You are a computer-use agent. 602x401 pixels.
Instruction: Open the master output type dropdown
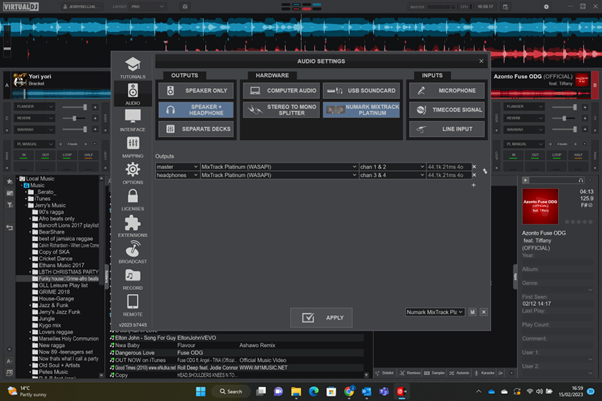pyautogui.click(x=177, y=167)
